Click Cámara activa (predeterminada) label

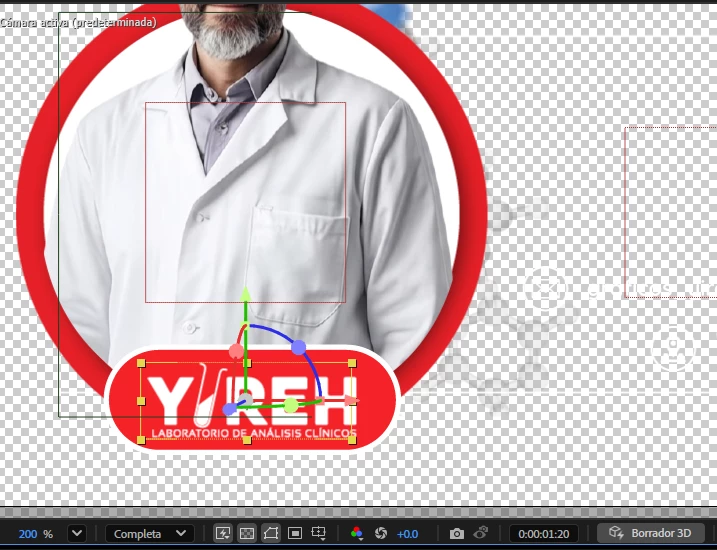[x=78, y=22]
